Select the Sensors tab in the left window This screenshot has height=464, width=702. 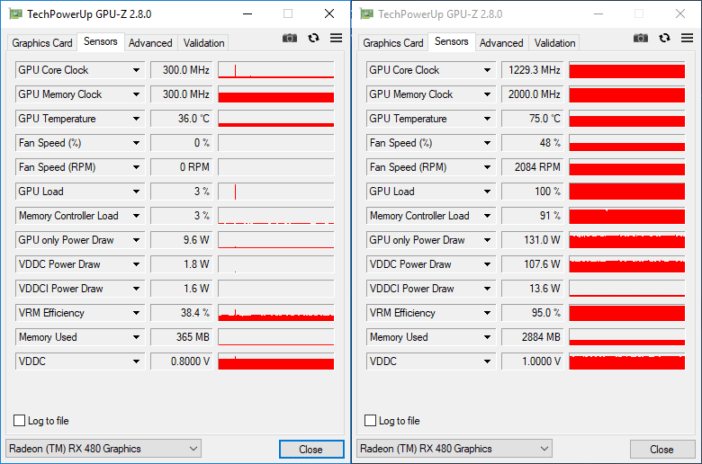point(101,42)
